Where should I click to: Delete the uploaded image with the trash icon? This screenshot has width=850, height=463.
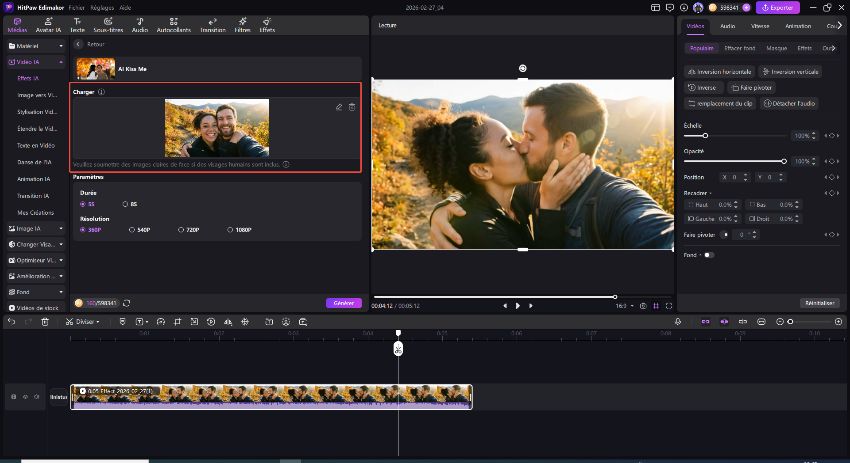point(352,107)
